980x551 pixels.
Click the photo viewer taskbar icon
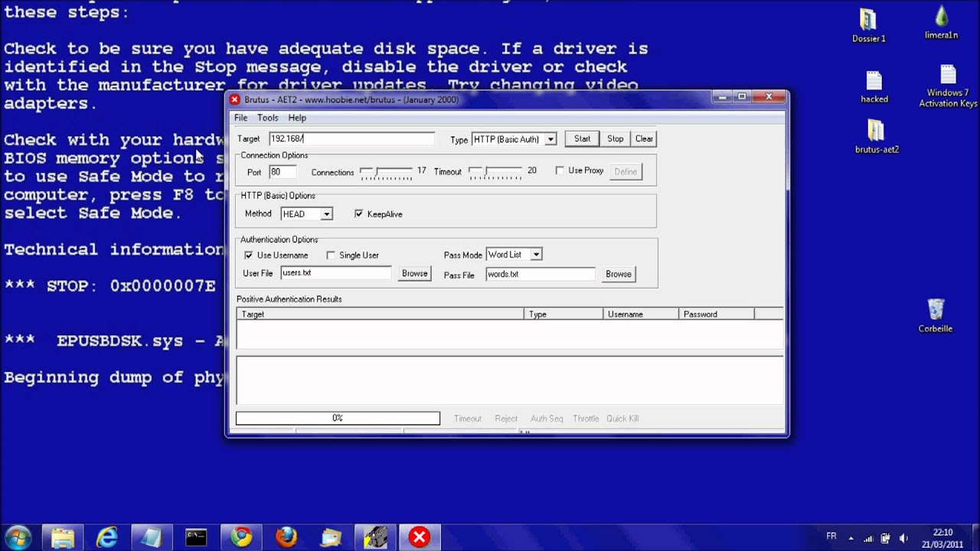[x=331, y=537]
